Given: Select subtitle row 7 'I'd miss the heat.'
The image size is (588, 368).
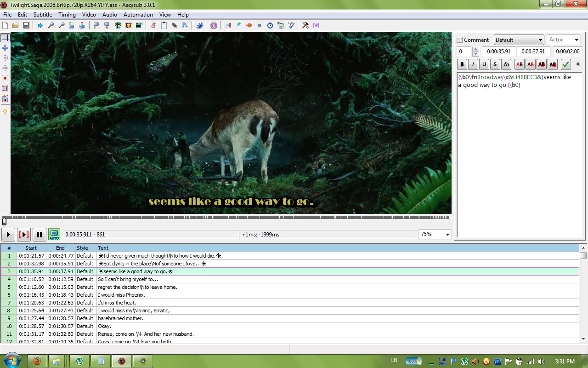Looking at the screenshot, I should click(x=184, y=303).
